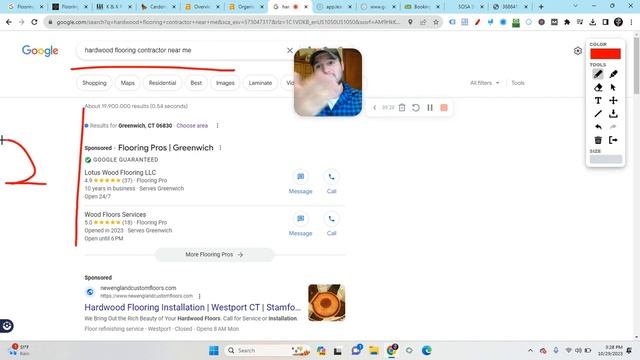Open newenglandcustomfloors ad options menu
The width and height of the screenshot is (640, 360).
(x=199, y=296)
